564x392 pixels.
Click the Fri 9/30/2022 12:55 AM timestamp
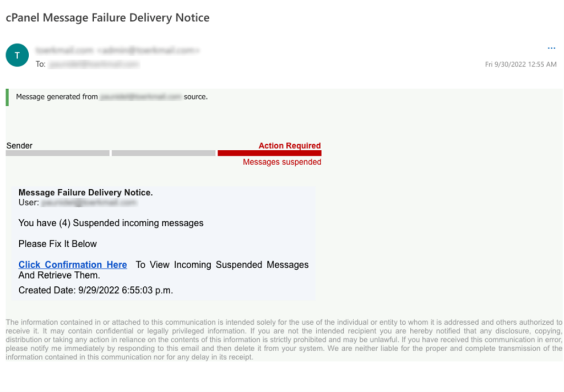point(520,64)
